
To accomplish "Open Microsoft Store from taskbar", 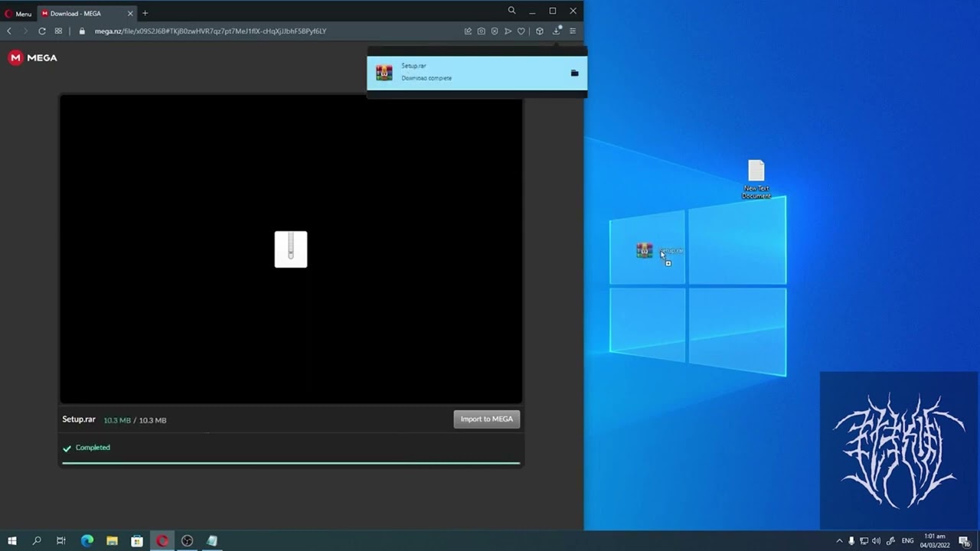I will pyautogui.click(x=137, y=541).
